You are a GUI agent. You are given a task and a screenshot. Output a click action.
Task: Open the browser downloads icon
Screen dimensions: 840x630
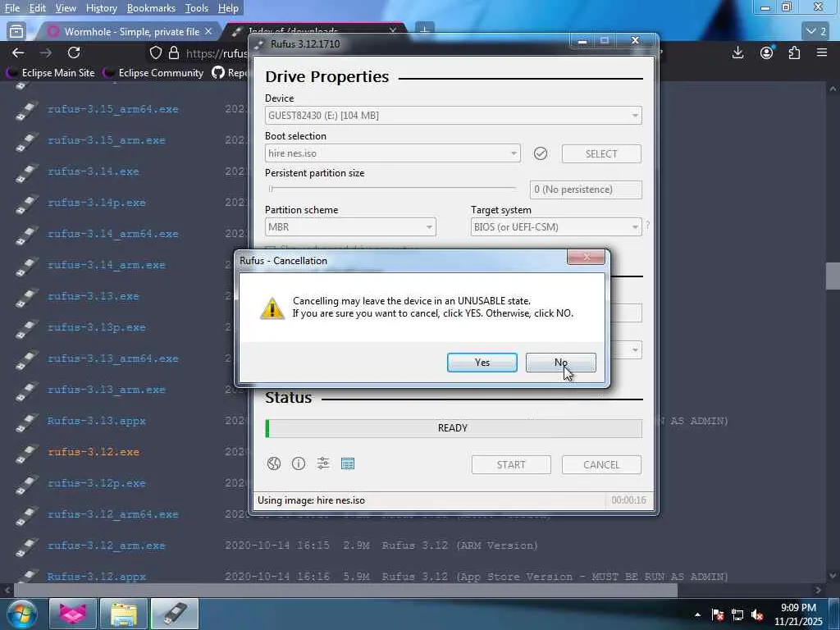coord(737,52)
